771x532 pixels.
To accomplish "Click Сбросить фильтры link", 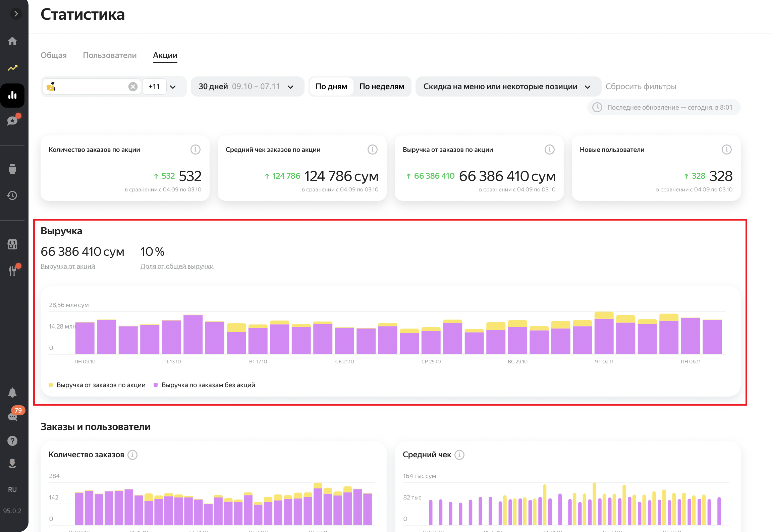I will click(x=641, y=86).
